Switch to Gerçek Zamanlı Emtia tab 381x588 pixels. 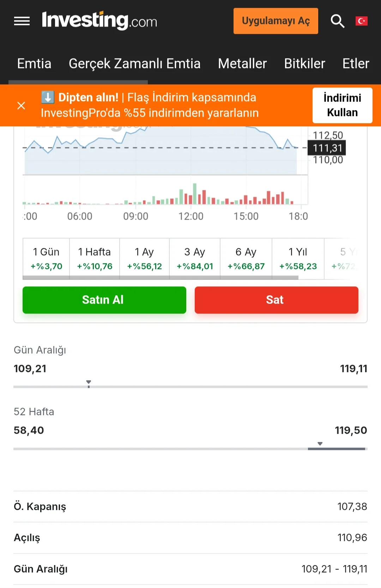tap(134, 64)
